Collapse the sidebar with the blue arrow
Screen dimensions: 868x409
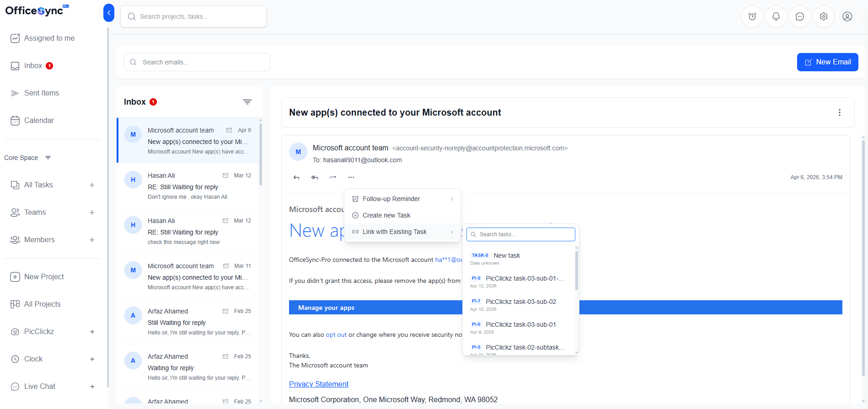pyautogui.click(x=109, y=13)
